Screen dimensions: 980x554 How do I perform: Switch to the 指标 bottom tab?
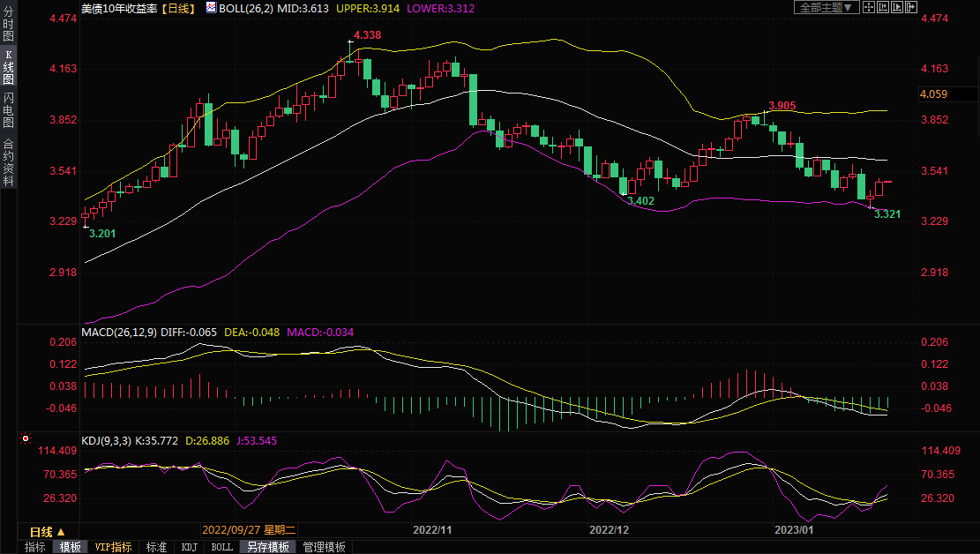click(35, 547)
